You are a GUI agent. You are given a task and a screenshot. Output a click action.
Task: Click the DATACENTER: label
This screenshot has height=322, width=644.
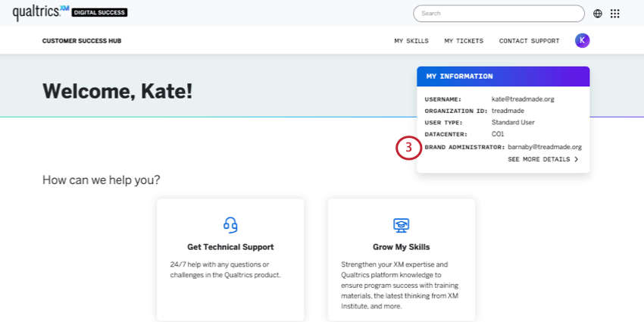[x=445, y=134]
